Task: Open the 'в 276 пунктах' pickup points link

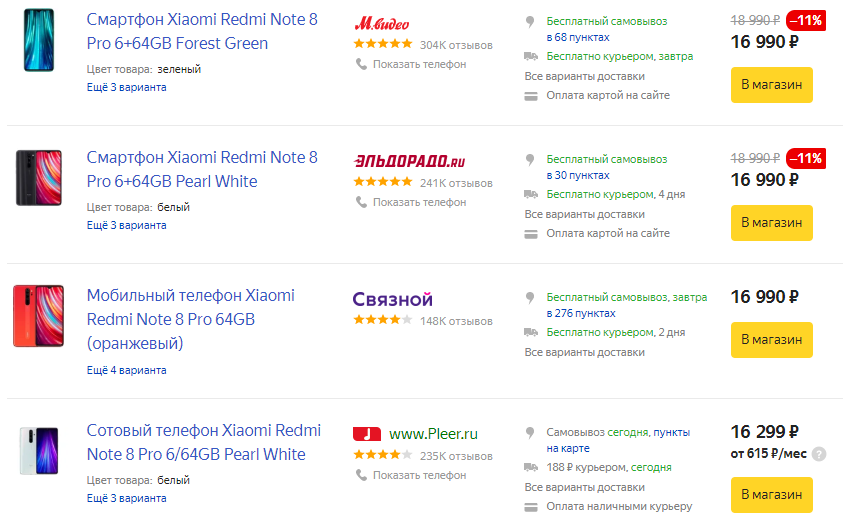Action: pos(578,314)
